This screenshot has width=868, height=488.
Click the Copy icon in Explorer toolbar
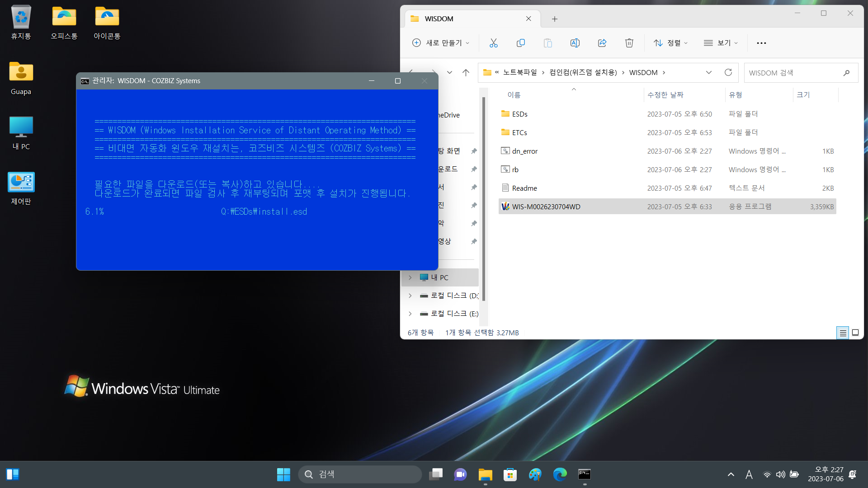pos(520,43)
